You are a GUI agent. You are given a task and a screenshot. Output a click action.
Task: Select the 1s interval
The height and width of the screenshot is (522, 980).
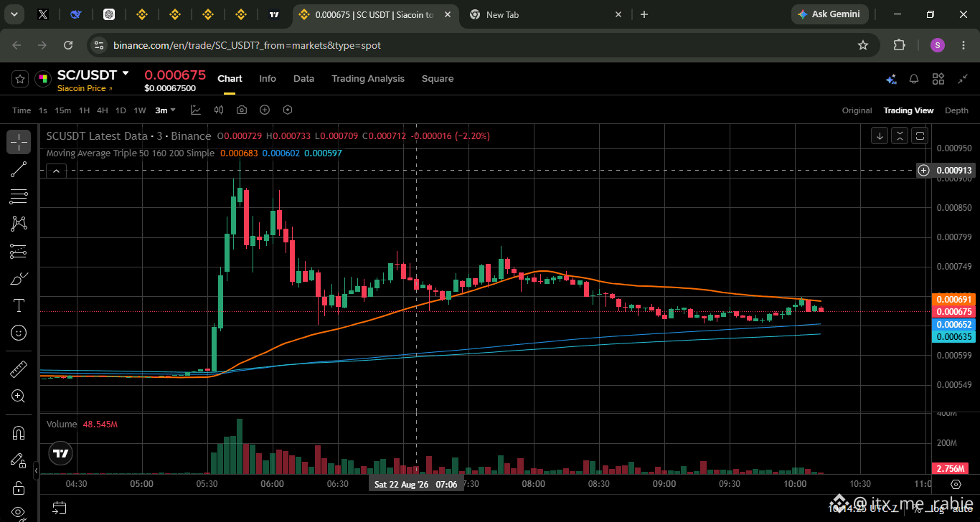[43, 110]
